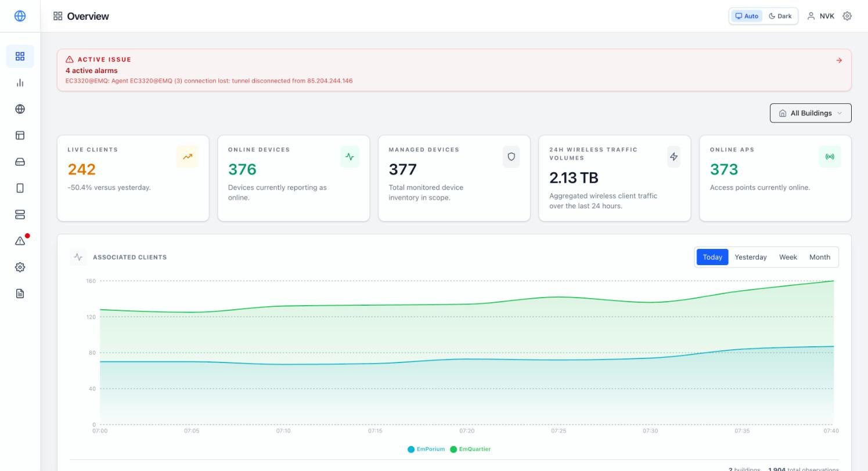Click the trending icon on Live Clients card
The width and height of the screenshot is (868, 471).
click(188, 157)
